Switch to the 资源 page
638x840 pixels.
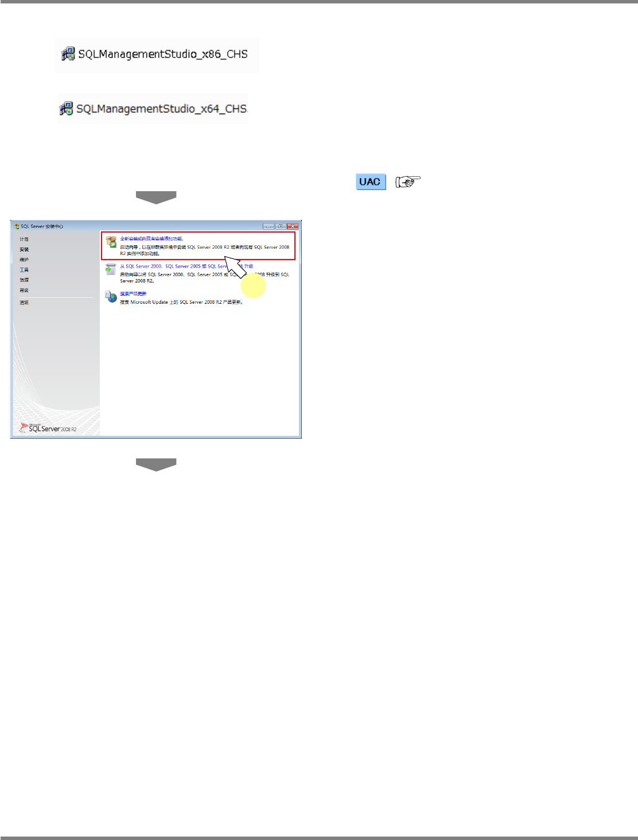(x=24, y=280)
